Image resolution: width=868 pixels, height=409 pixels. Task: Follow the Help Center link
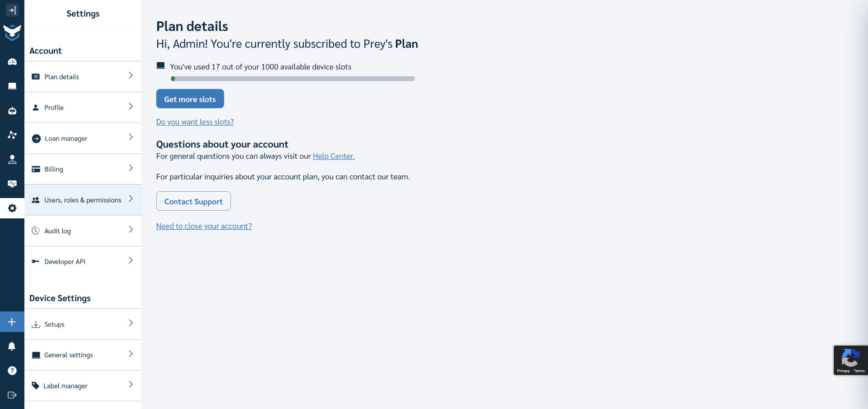[333, 156]
